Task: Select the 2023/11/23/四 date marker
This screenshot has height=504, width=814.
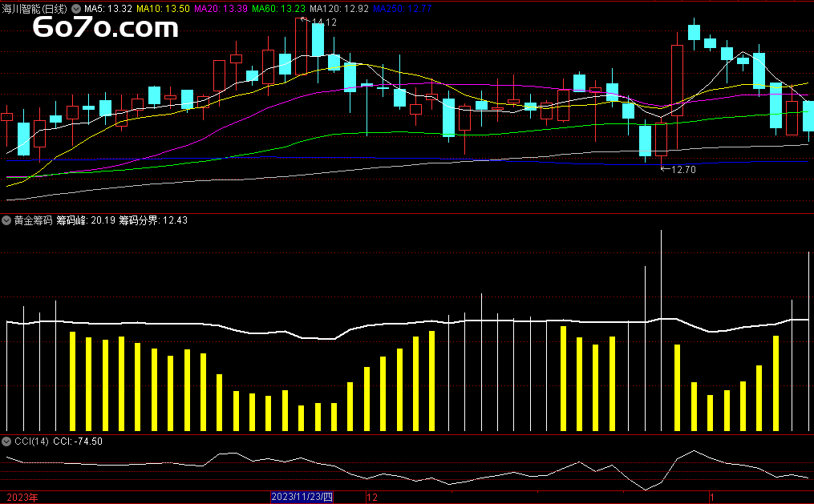Action: (302, 498)
